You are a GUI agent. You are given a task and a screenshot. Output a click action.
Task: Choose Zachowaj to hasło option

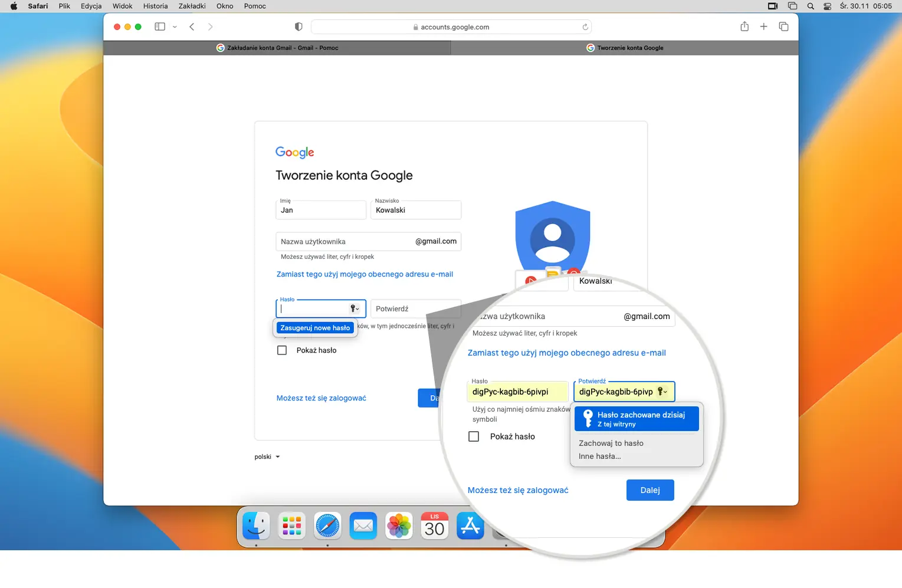(x=611, y=443)
